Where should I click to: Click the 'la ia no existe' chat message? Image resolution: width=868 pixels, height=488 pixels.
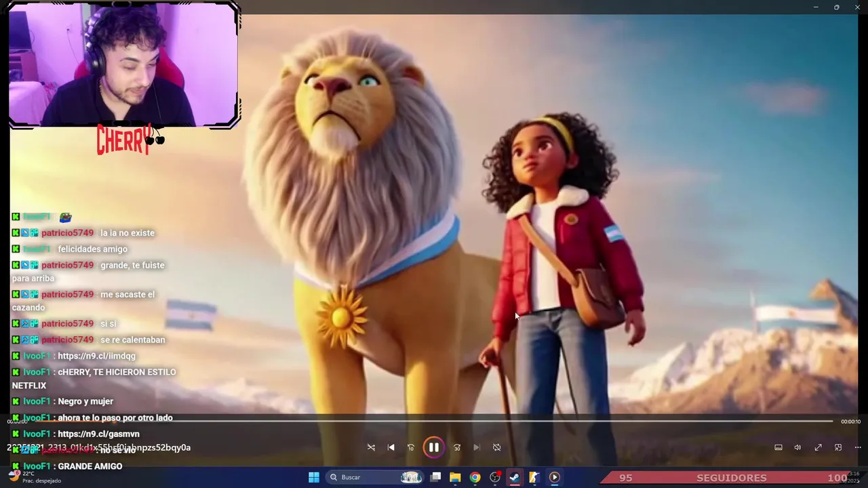[127, 233]
